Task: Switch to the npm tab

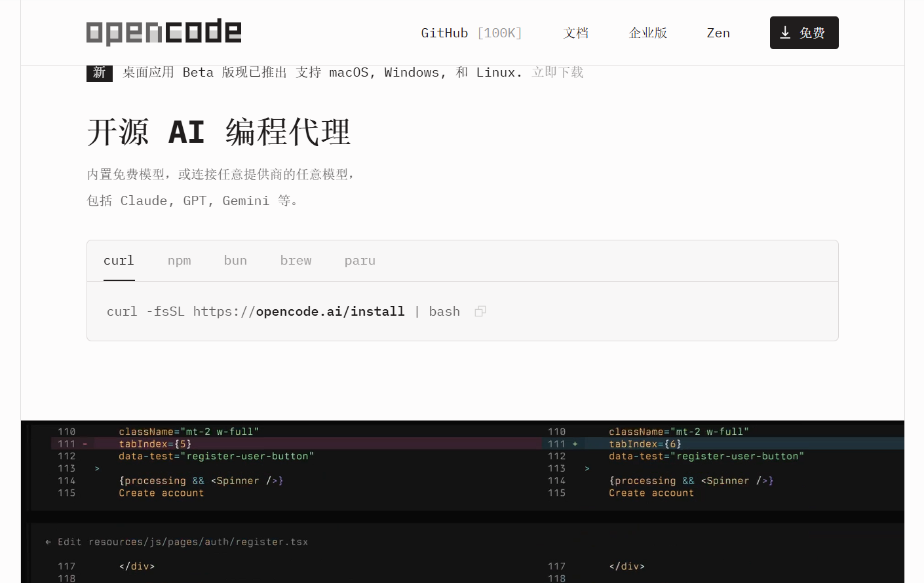Action: tap(180, 261)
